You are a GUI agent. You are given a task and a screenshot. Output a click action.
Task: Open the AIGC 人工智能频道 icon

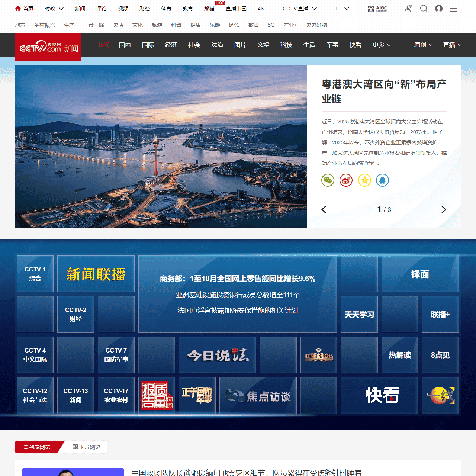coord(377,8)
